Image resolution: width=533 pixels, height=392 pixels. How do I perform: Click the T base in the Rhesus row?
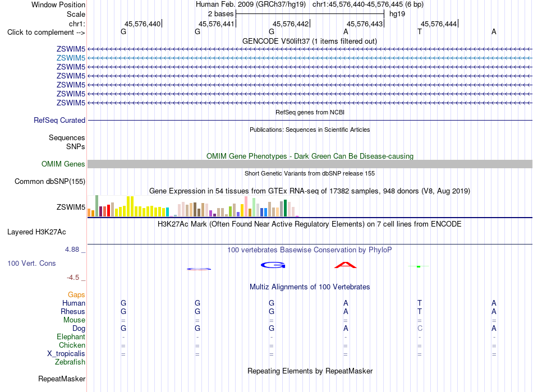pyautogui.click(x=420, y=311)
